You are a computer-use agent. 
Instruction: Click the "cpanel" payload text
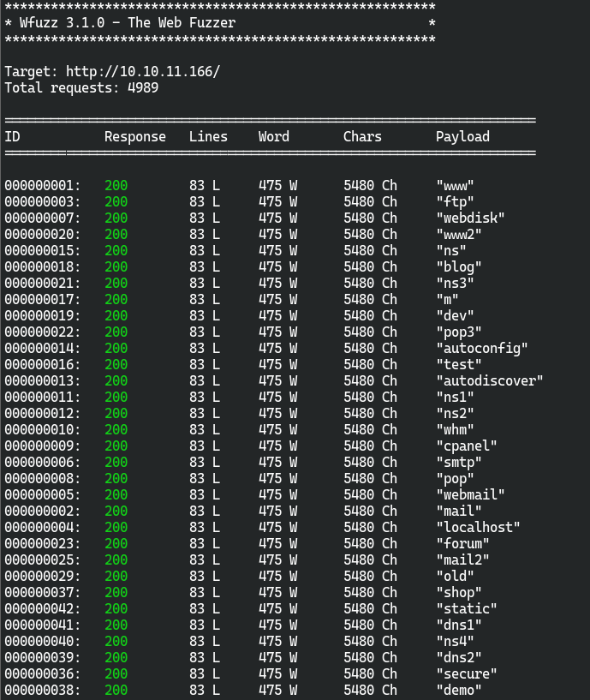[x=466, y=446]
